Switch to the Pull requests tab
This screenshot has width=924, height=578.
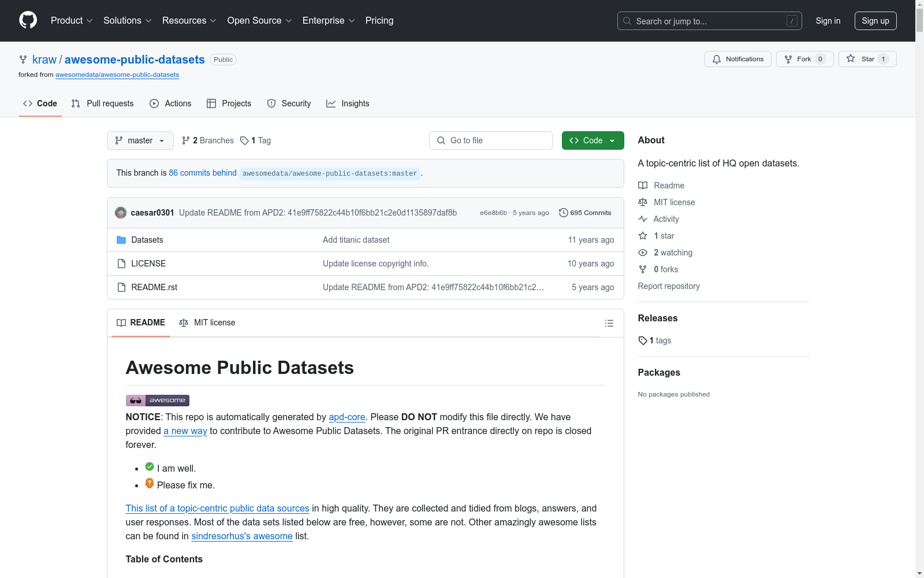click(103, 103)
